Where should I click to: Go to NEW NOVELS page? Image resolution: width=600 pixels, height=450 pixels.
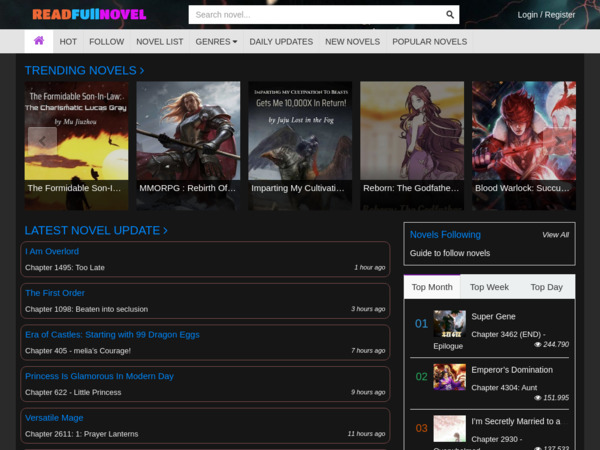[352, 42]
